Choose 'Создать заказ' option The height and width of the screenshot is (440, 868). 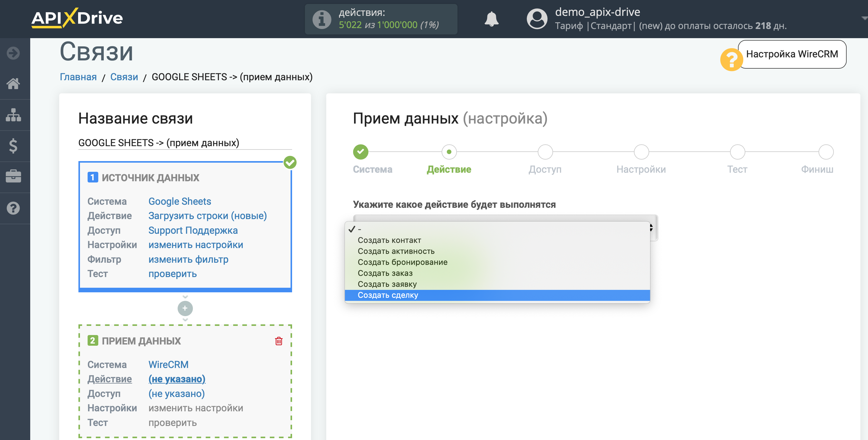(497, 273)
